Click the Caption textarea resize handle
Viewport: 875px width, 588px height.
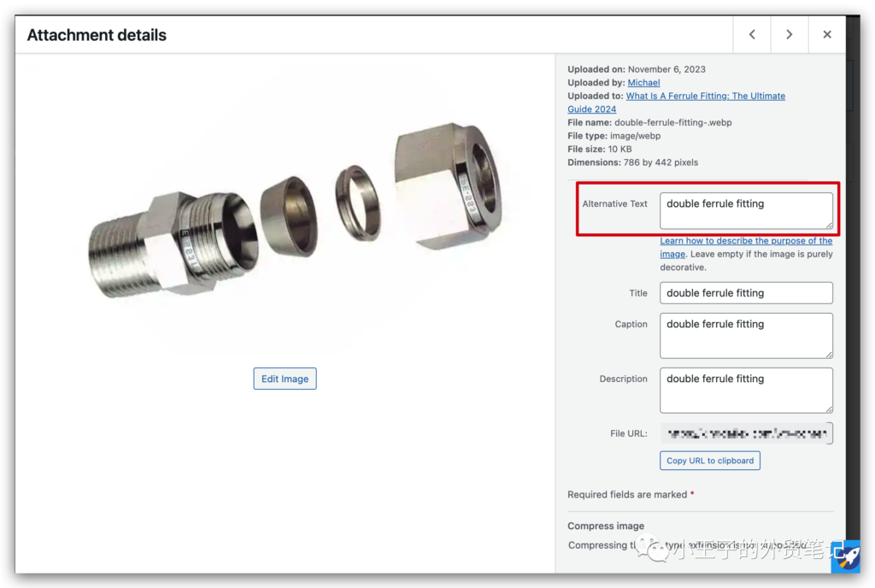pos(828,354)
